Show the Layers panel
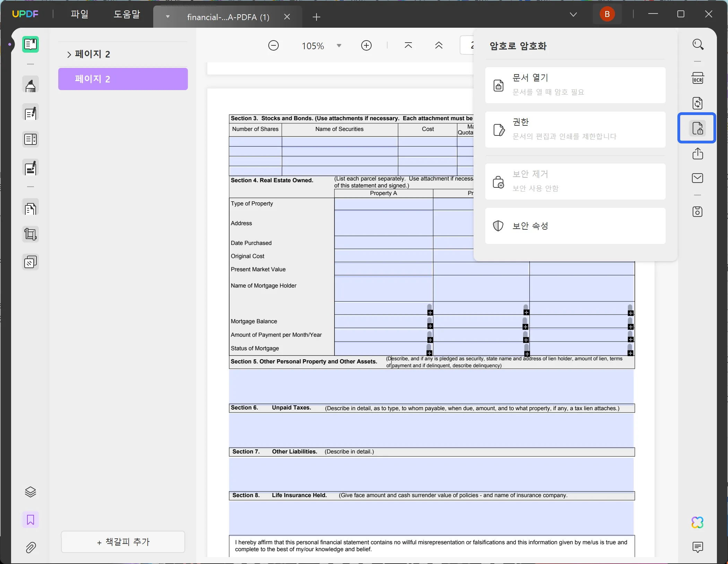This screenshot has width=728, height=564. click(31, 492)
